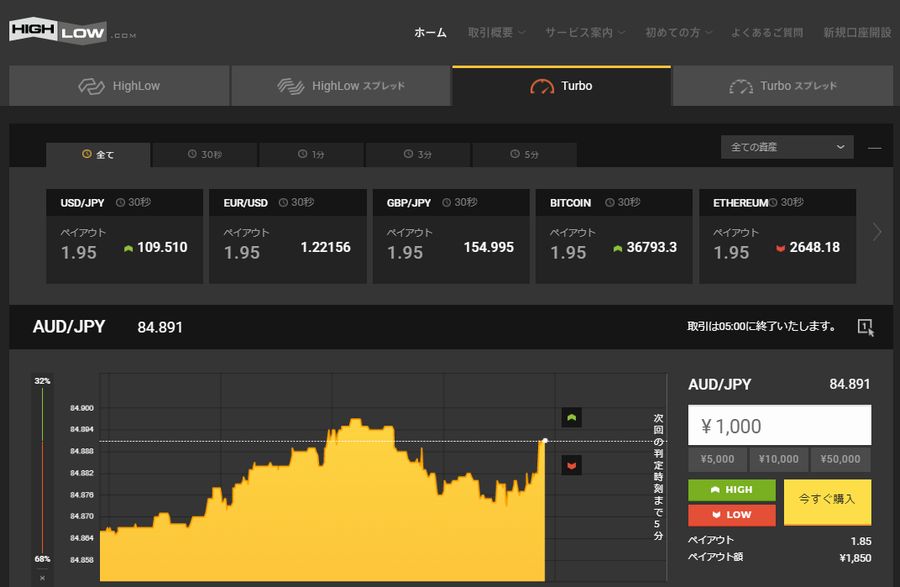Click the green High arrow on chart

pyautogui.click(x=571, y=417)
